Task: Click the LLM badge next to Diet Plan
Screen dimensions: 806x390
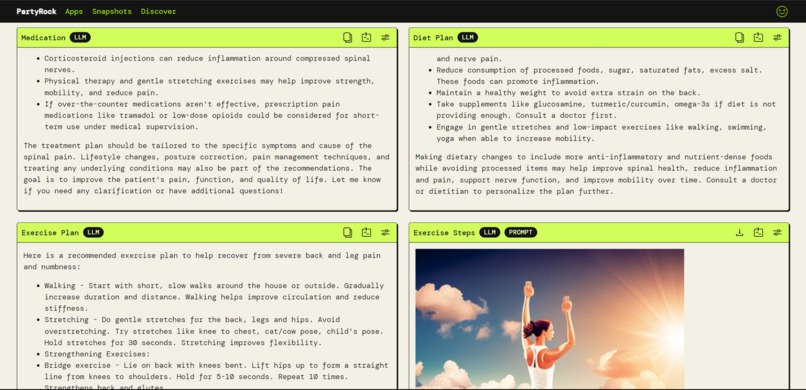Action: pyautogui.click(x=467, y=38)
